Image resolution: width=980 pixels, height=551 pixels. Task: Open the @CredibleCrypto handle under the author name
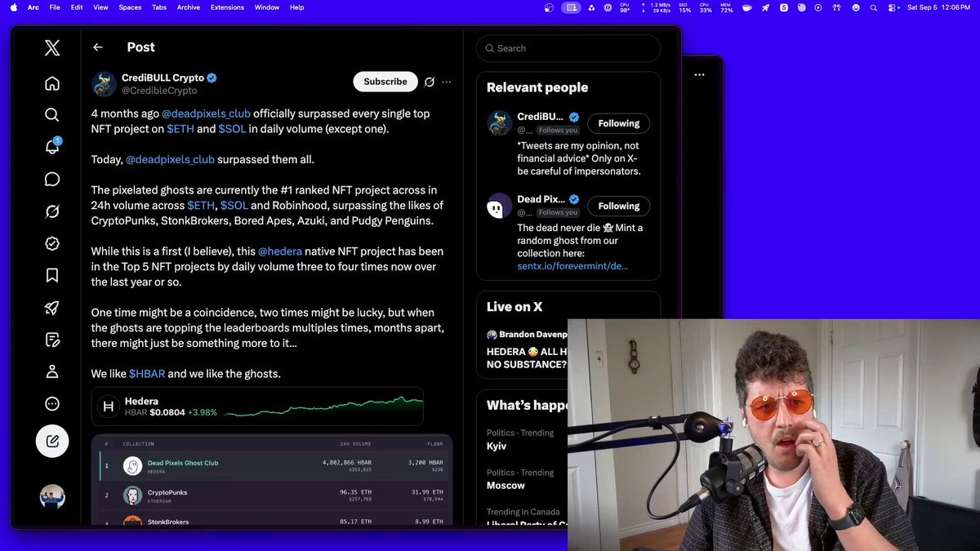point(159,91)
